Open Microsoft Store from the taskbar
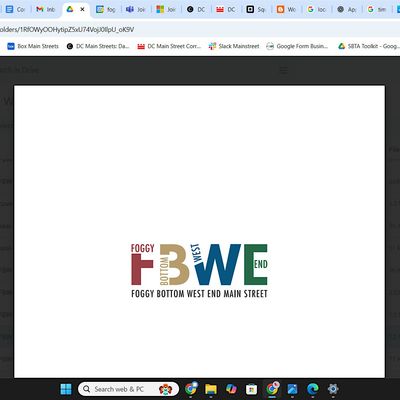 (251, 389)
